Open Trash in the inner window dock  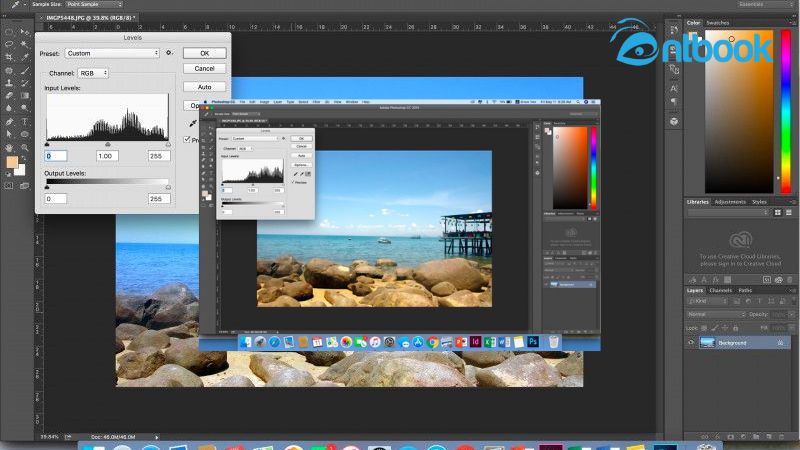point(554,342)
